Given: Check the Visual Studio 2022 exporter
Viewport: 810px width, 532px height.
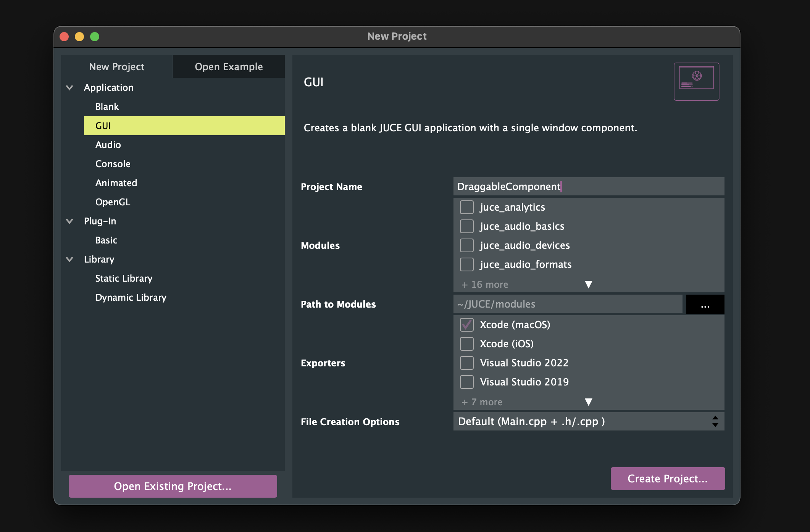Looking at the screenshot, I should [x=467, y=363].
